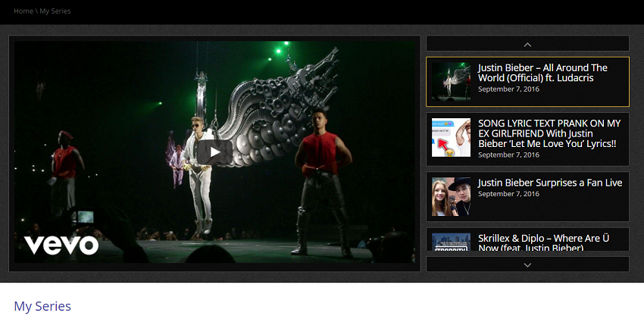Screen dimensions: 644x316
Task: Select the Song Lyric Text Prank thumbnail
Action: pos(451,137)
